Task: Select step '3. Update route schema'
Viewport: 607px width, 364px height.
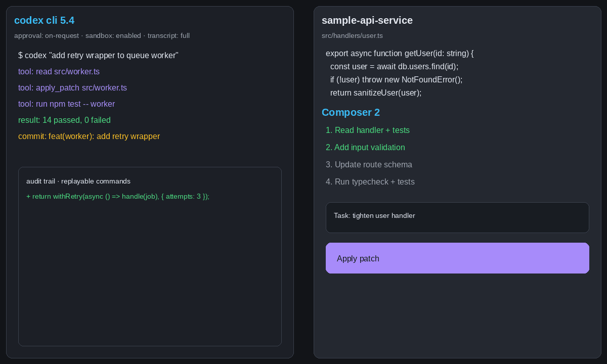Action: tap(369, 164)
